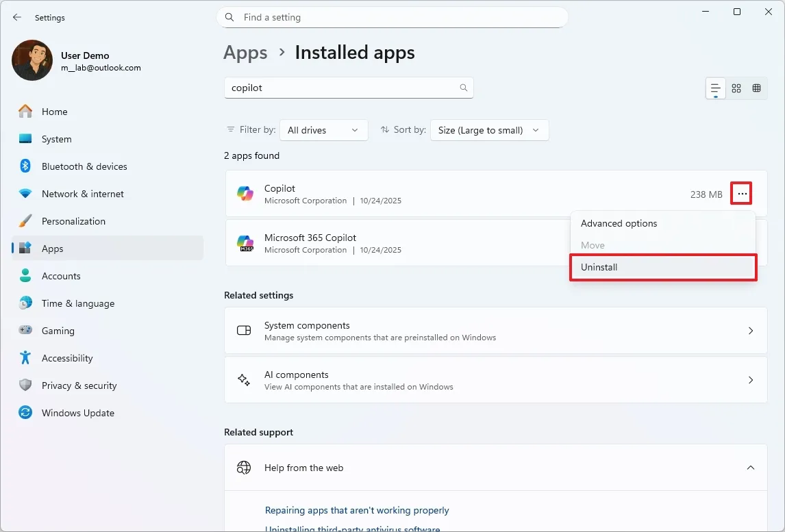Select Uninstall from the context menu
The width and height of the screenshot is (785, 532).
[599, 267]
